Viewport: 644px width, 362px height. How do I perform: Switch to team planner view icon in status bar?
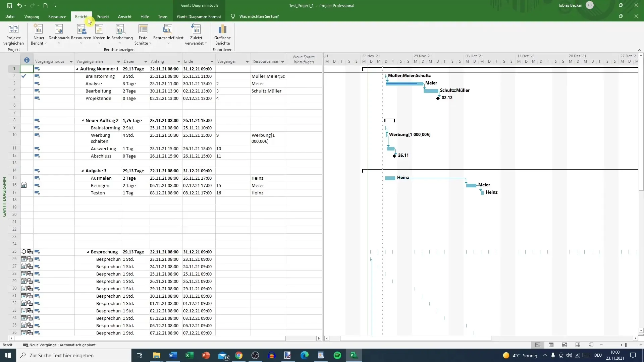[x=565, y=345]
